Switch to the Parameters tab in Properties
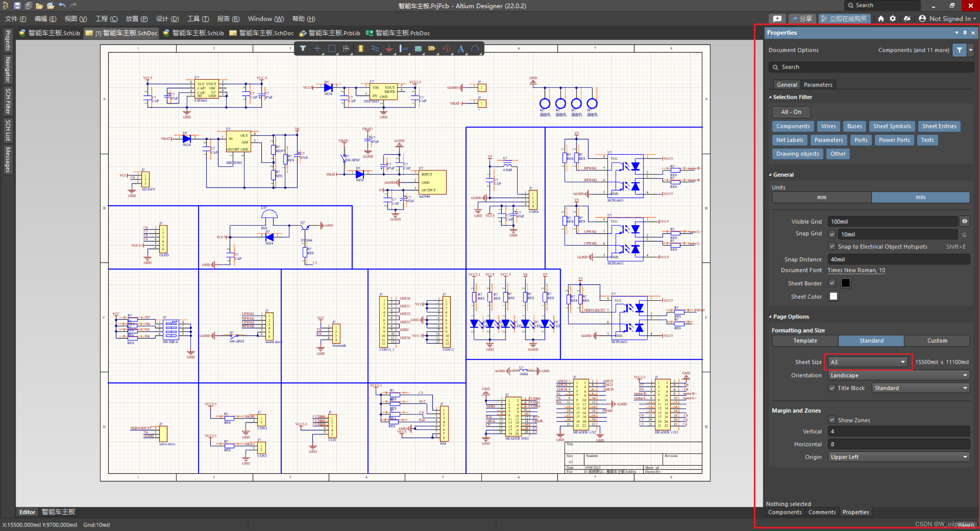This screenshot has width=980, height=531. [x=818, y=84]
